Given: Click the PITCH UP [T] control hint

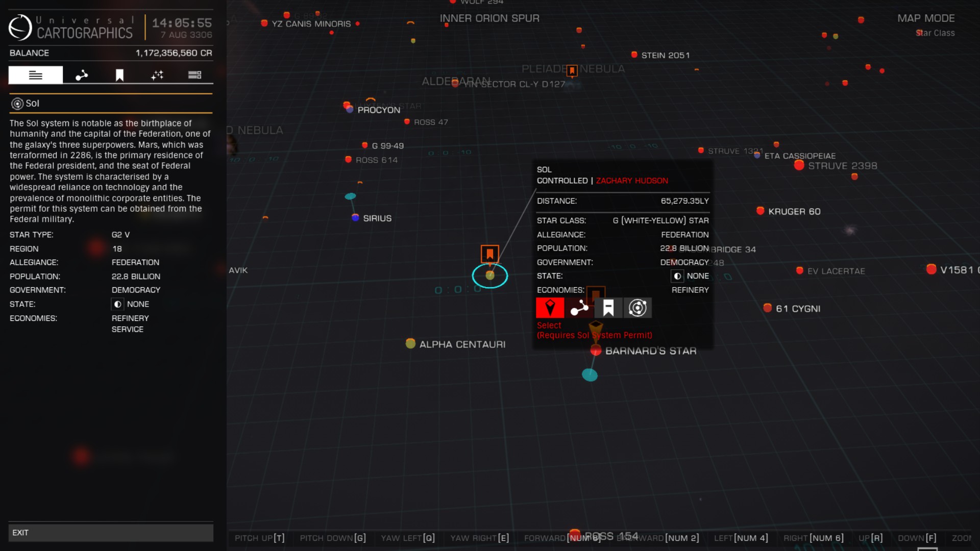Looking at the screenshot, I should [259, 538].
